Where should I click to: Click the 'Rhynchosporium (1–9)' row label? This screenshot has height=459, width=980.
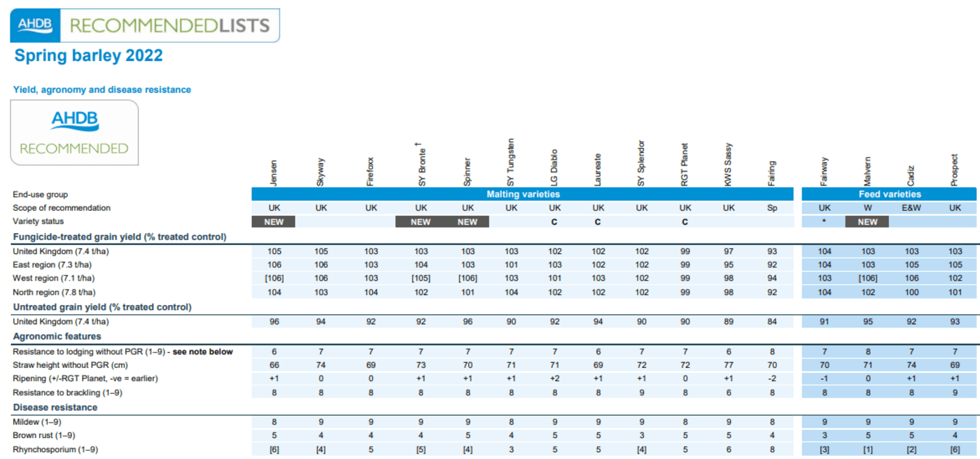55,449
